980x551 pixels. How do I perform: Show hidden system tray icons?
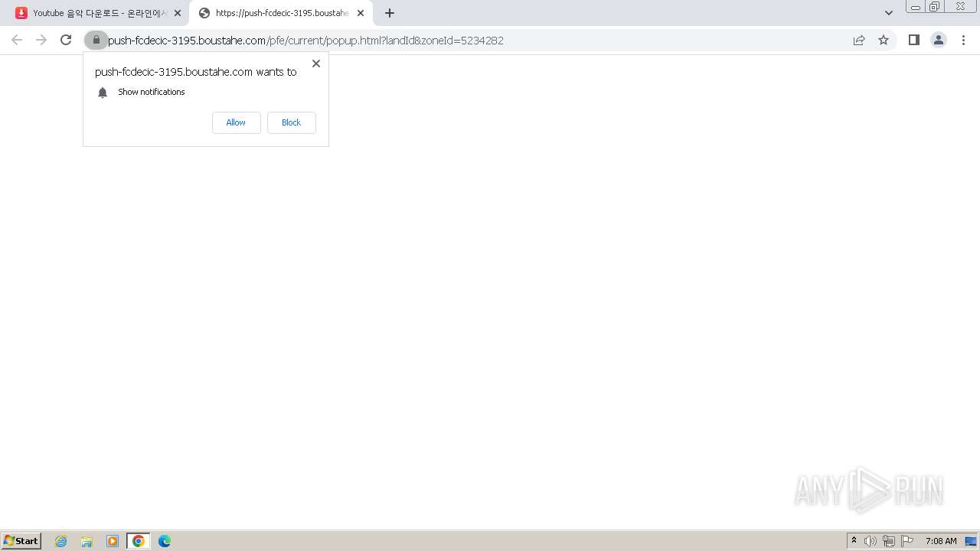pyautogui.click(x=854, y=541)
